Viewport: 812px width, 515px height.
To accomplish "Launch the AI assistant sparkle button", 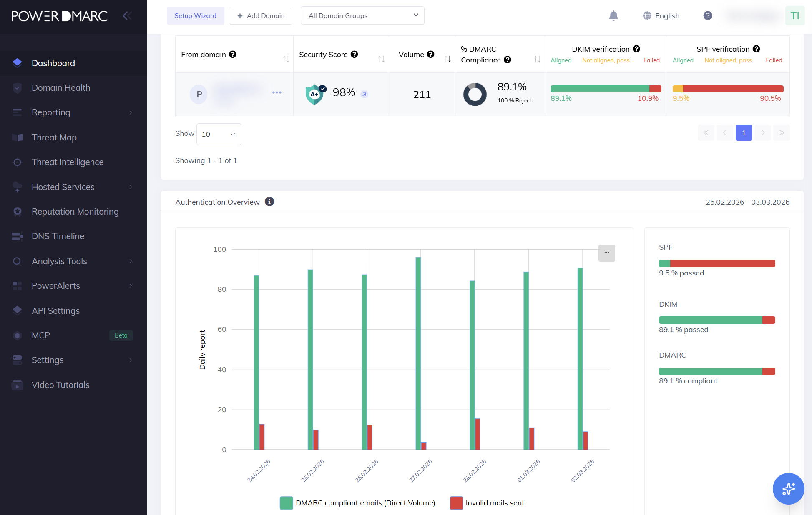I will point(788,488).
